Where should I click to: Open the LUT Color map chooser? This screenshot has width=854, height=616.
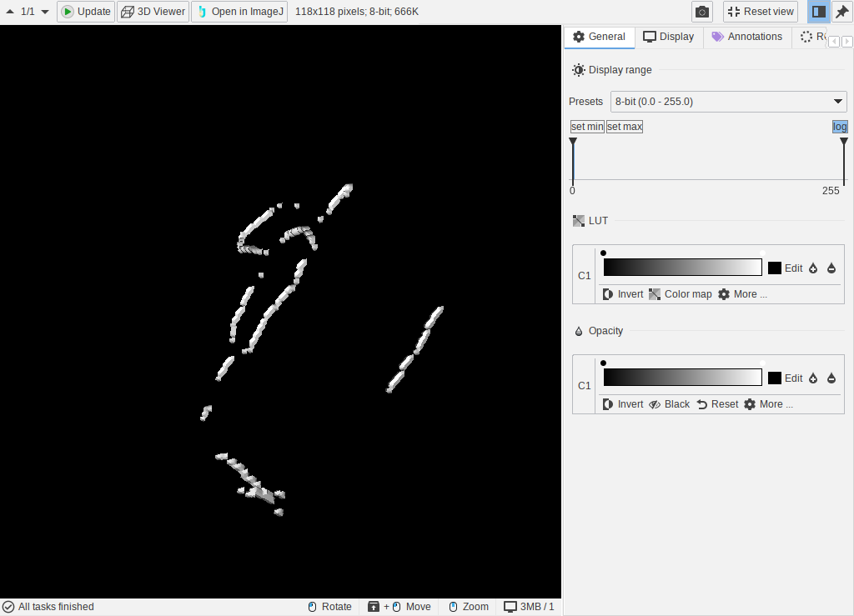(681, 294)
